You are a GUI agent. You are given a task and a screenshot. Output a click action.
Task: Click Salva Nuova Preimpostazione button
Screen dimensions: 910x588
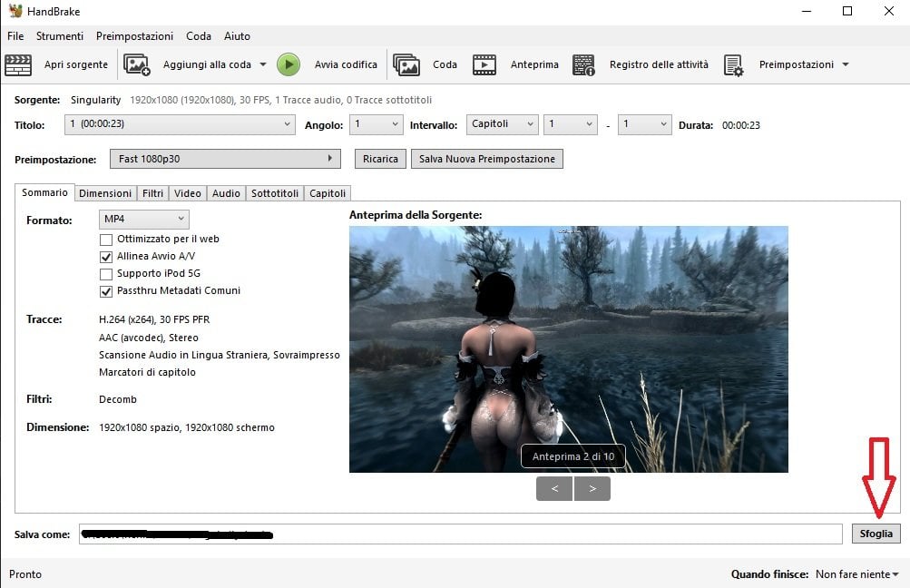(487, 159)
